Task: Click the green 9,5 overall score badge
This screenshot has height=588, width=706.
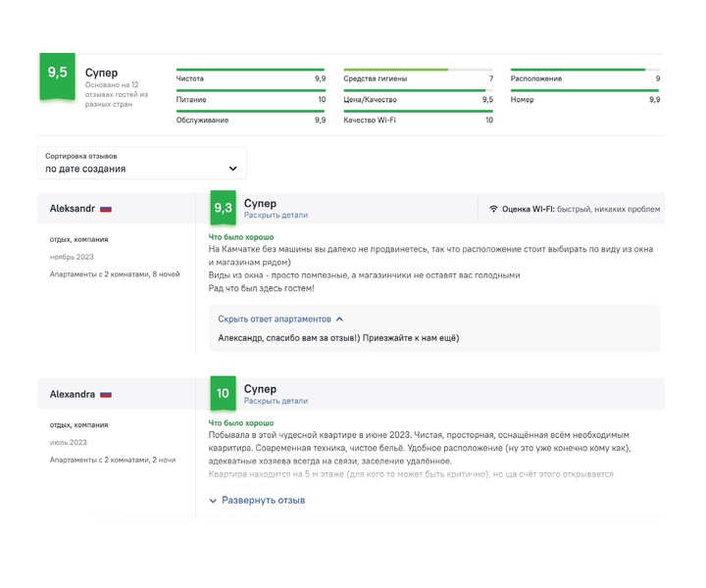Action: (x=58, y=75)
